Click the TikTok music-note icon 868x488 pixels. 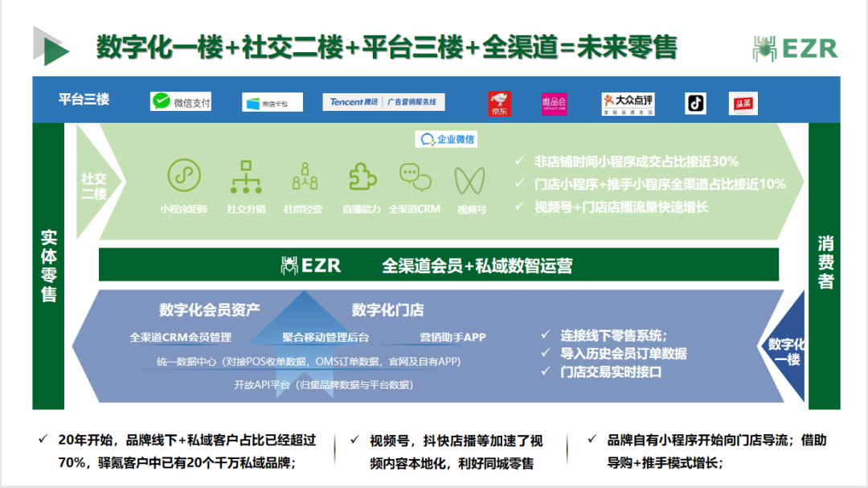tap(695, 102)
